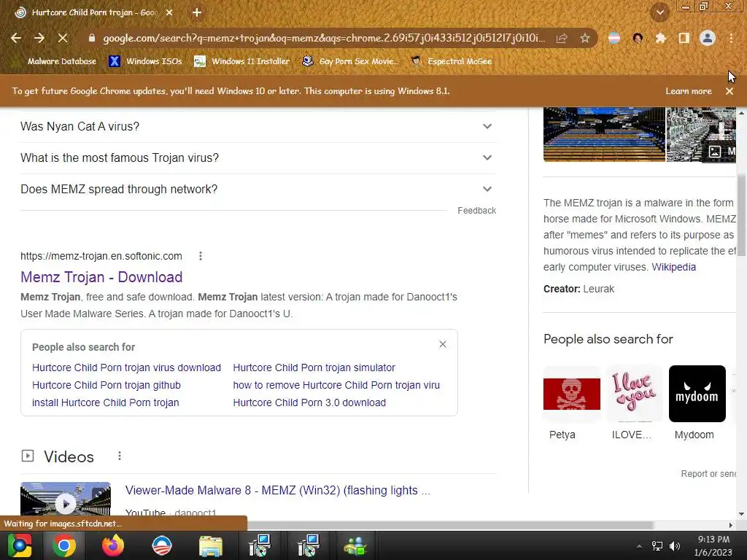Go forward in browser history

tap(39, 38)
